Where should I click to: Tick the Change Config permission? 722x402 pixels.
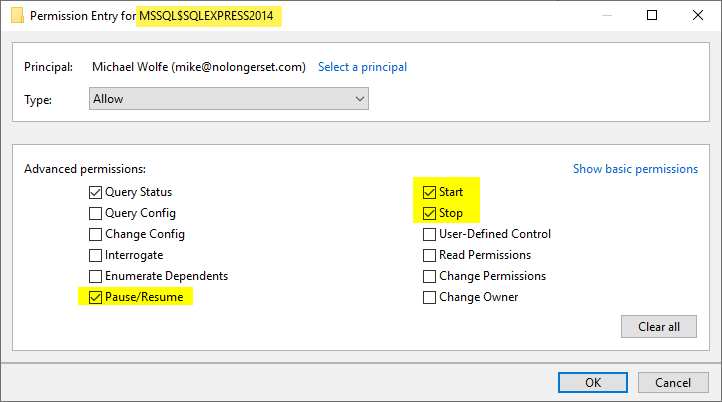point(95,234)
